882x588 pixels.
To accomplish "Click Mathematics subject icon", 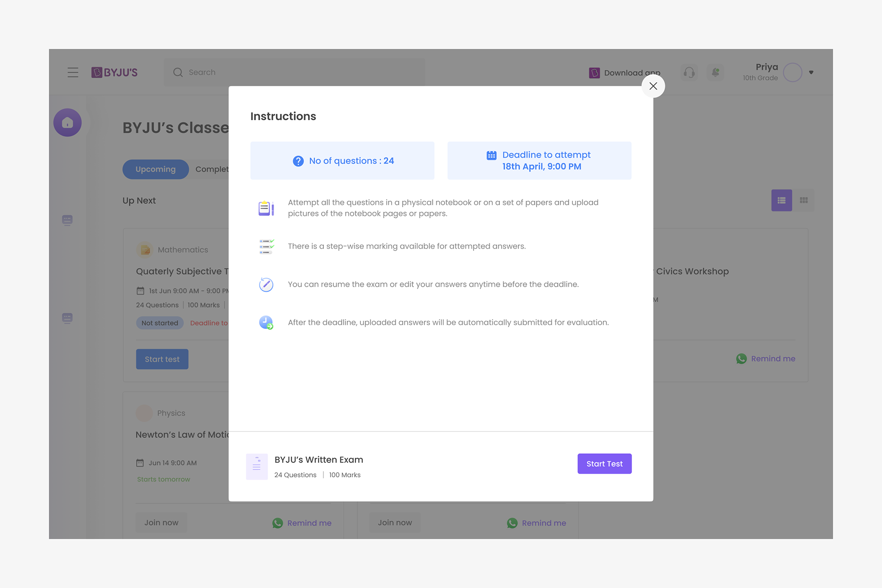I will [x=145, y=250].
